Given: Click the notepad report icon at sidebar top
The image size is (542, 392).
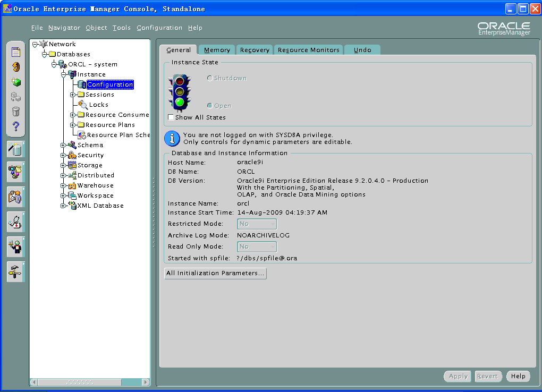Looking at the screenshot, I should 16,52.
